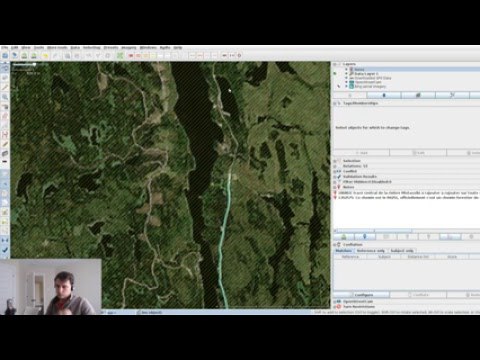Expand the OpenStreetCam panel at bottom
Image resolution: width=480 pixels, height=360 pixels.
[335, 302]
